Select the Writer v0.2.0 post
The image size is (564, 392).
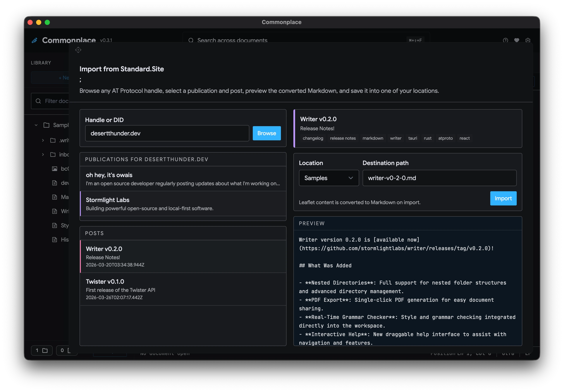tap(183, 256)
